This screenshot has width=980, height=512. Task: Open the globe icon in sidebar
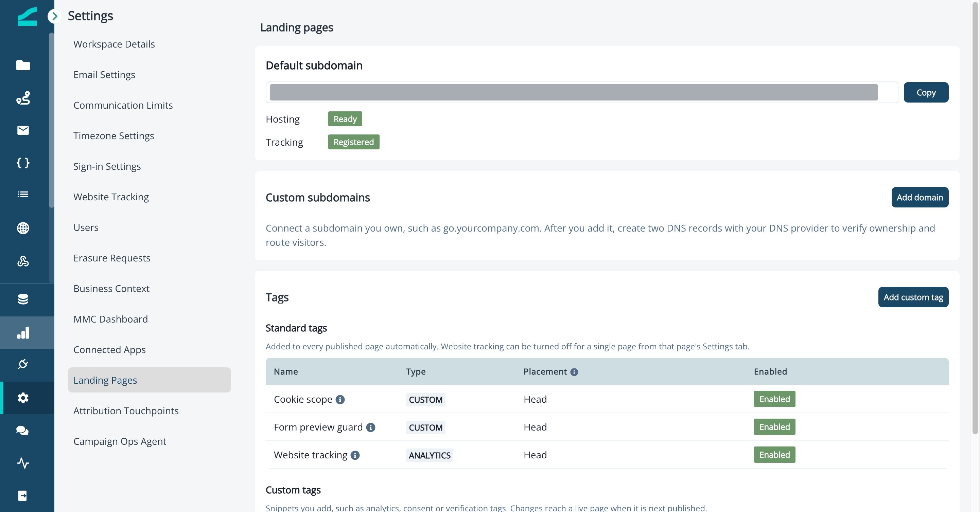tap(23, 228)
